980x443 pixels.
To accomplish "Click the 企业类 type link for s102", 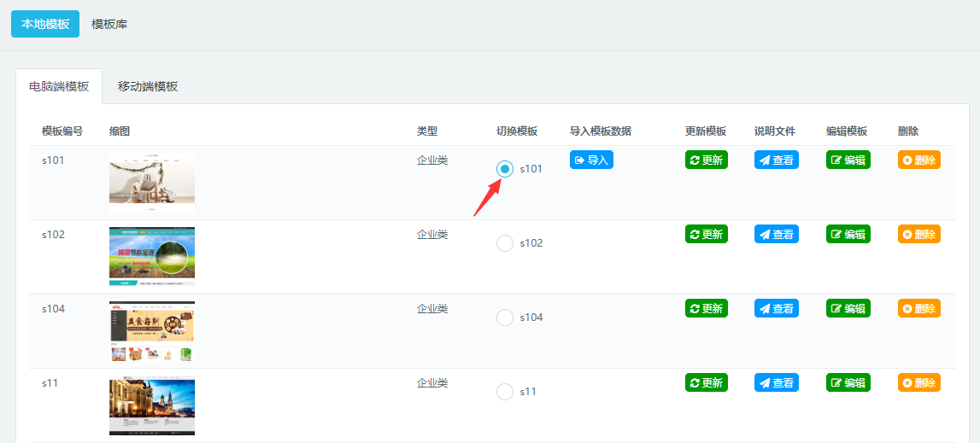I will coord(432,234).
